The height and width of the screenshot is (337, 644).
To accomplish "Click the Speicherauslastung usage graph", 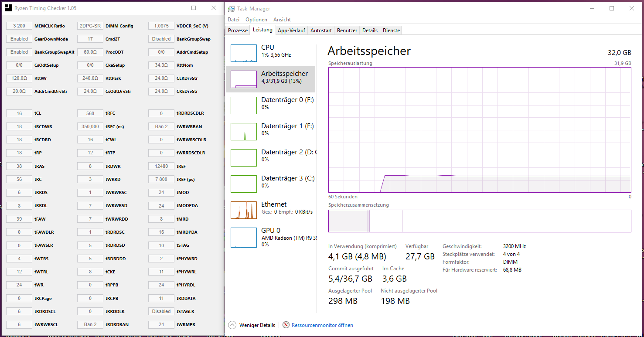I will 480,130.
